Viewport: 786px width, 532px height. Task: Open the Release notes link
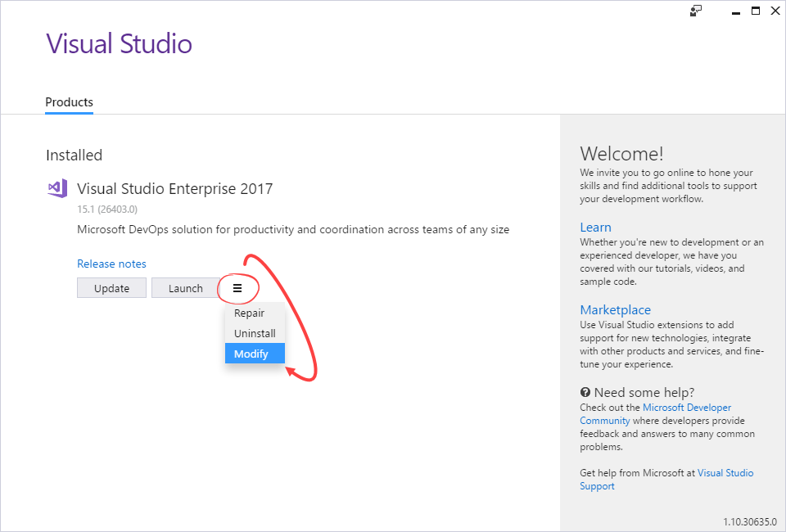(x=112, y=264)
